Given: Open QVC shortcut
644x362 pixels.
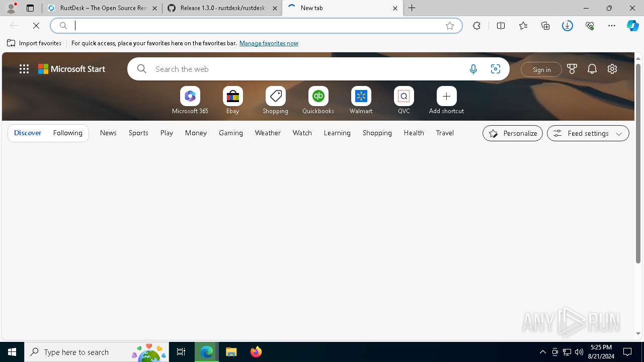Looking at the screenshot, I should pos(404,101).
